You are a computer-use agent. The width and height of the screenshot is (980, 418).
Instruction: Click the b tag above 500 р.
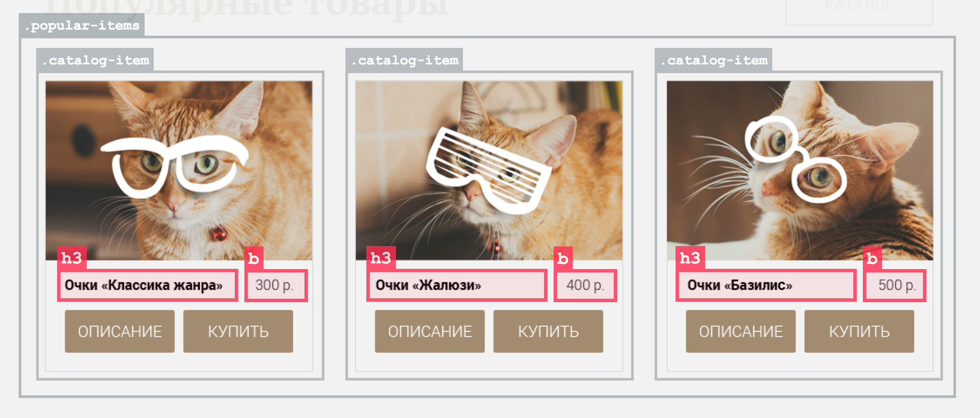(872, 258)
